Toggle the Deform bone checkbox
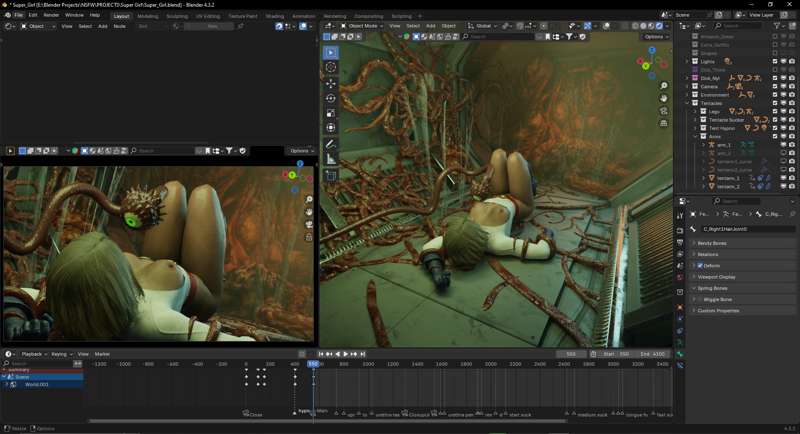800x434 pixels. 700,265
